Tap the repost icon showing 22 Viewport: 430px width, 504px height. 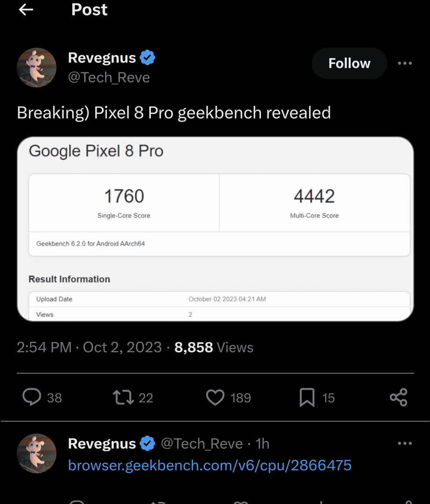(123, 397)
